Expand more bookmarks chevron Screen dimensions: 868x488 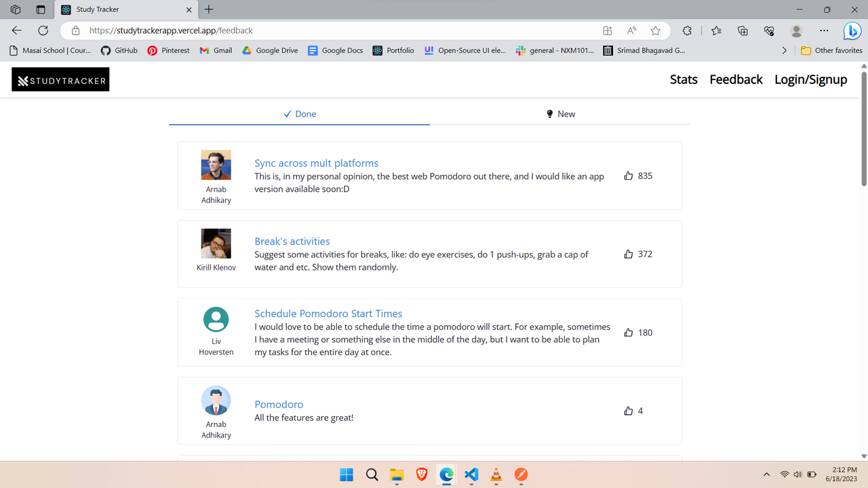[x=785, y=50]
